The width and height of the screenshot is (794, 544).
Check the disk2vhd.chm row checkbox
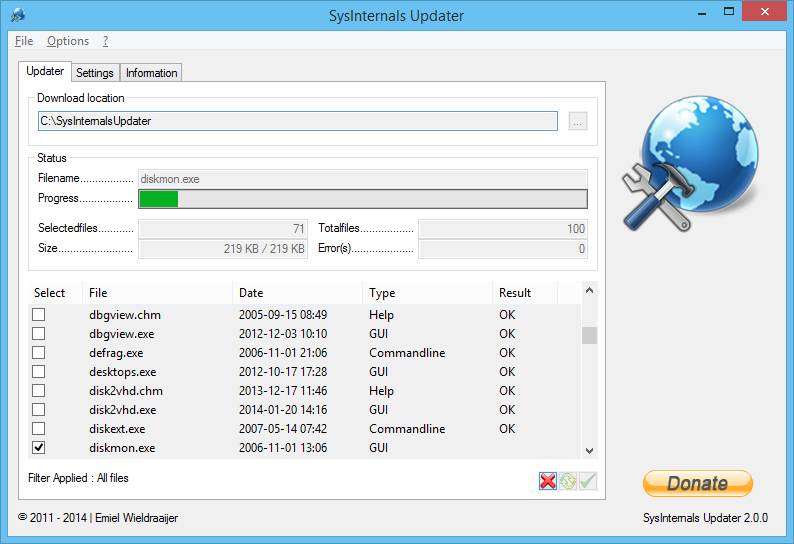[38, 391]
